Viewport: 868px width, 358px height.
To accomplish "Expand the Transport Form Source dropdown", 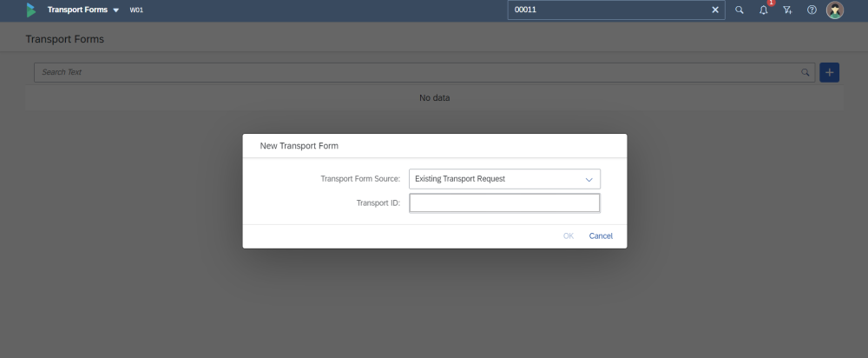I will click(589, 179).
